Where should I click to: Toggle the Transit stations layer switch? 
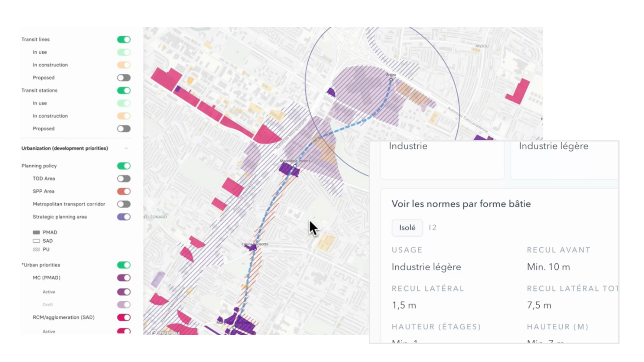124,90
